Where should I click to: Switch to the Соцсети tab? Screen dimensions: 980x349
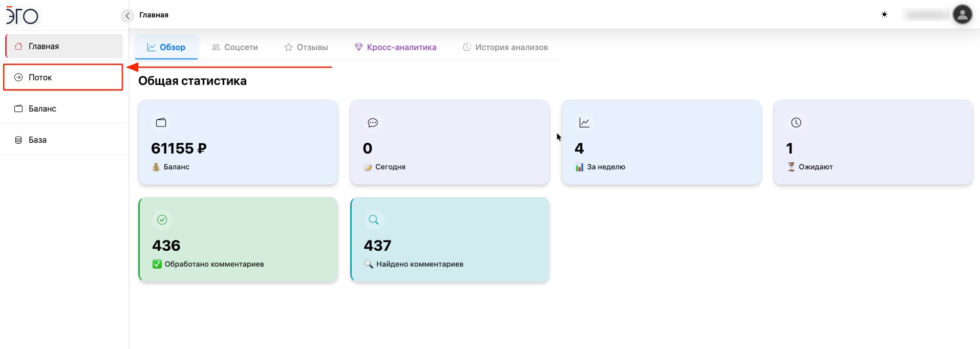pyautogui.click(x=235, y=48)
